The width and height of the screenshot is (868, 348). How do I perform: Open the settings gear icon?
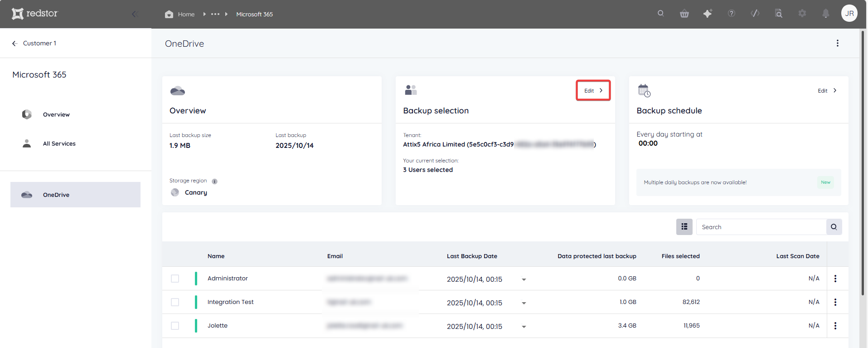click(802, 14)
